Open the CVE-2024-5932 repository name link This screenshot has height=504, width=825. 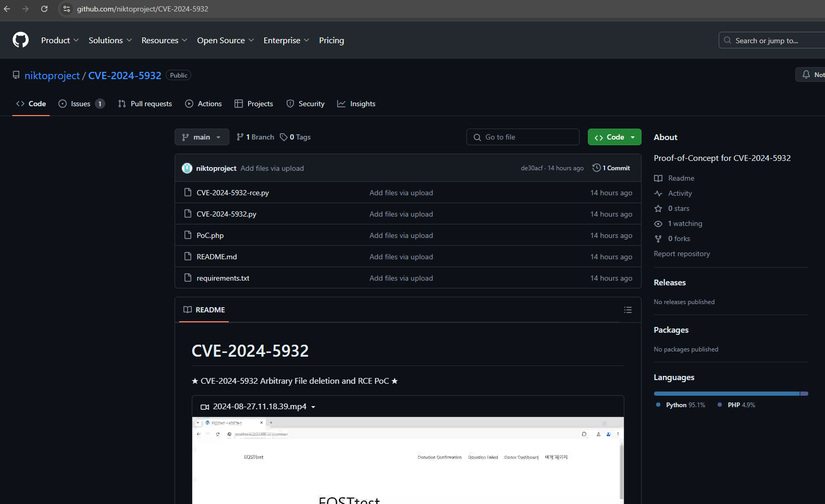(x=125, y=75)
